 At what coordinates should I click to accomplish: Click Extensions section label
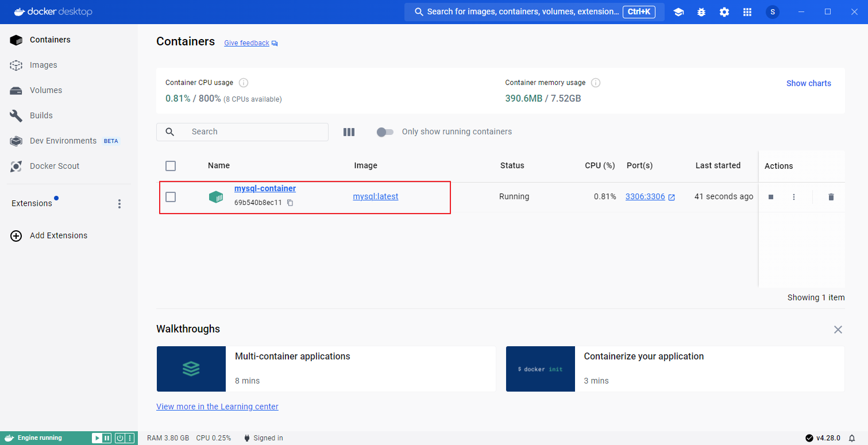click(x=32, y=203)
